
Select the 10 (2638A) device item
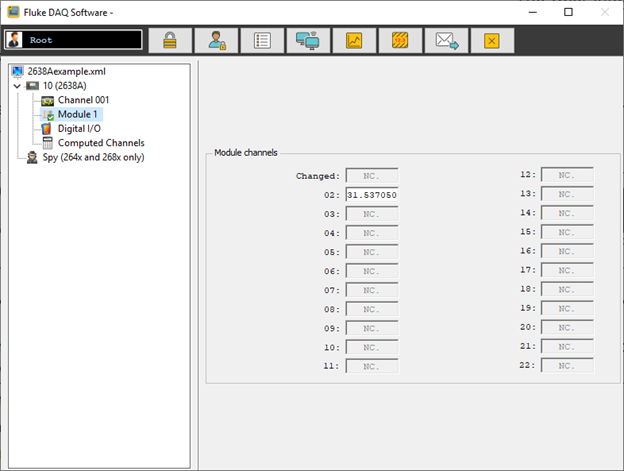64,86
